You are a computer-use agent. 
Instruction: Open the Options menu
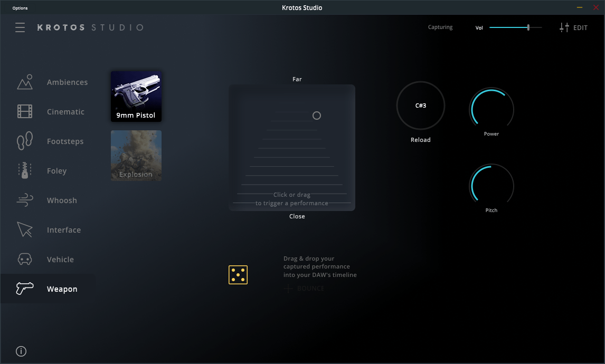coord(20,7)
